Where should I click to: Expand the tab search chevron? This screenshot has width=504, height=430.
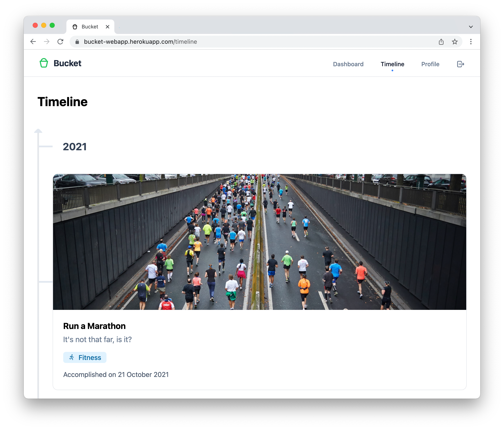coord(471,27)
